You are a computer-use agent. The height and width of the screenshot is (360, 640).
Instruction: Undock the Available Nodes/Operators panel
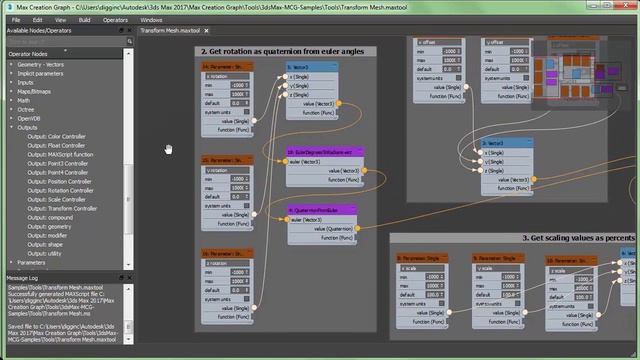click(x=121, y=31)
